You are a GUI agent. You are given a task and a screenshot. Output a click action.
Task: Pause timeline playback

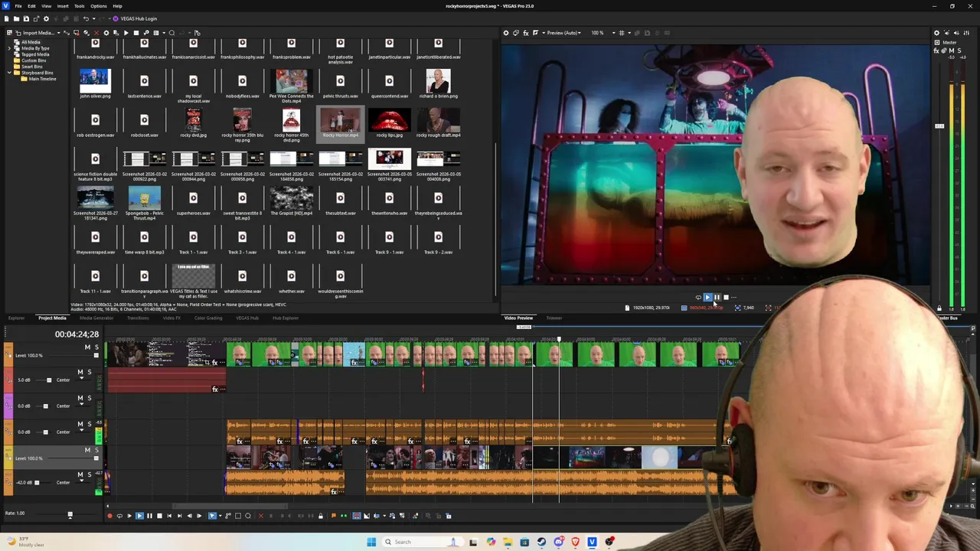(x=149, y=516)
